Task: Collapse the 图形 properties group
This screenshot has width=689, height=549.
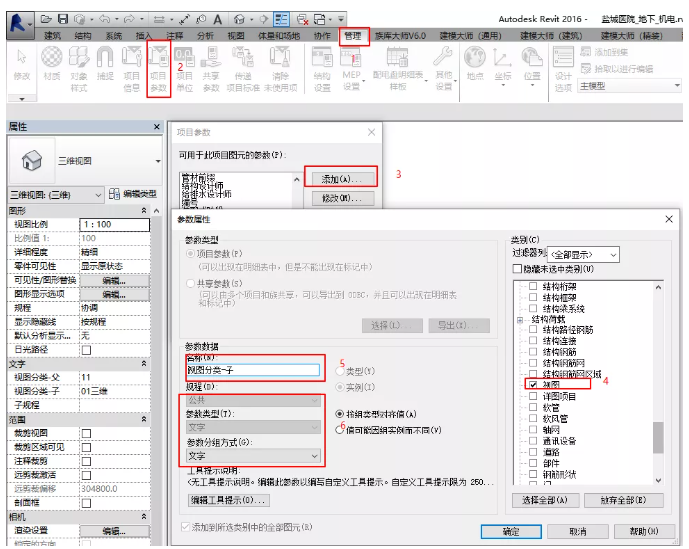Action: 144,211
